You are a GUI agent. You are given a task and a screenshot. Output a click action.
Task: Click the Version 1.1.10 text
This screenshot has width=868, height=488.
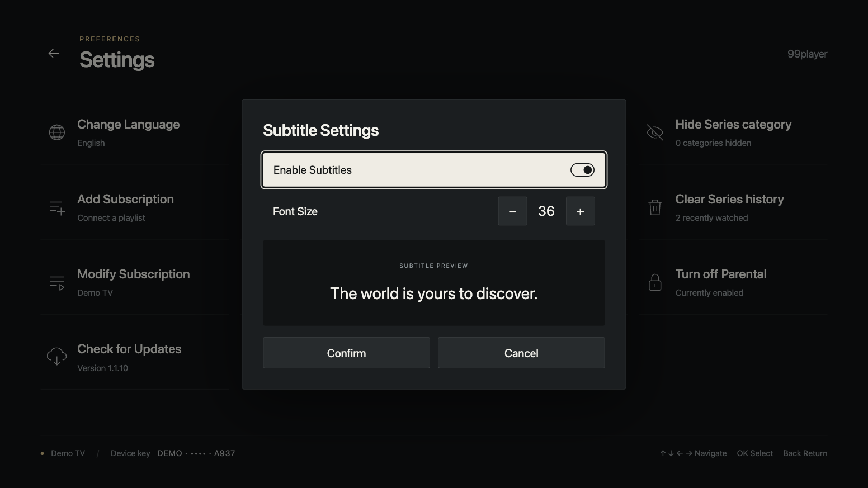(102, 368)
